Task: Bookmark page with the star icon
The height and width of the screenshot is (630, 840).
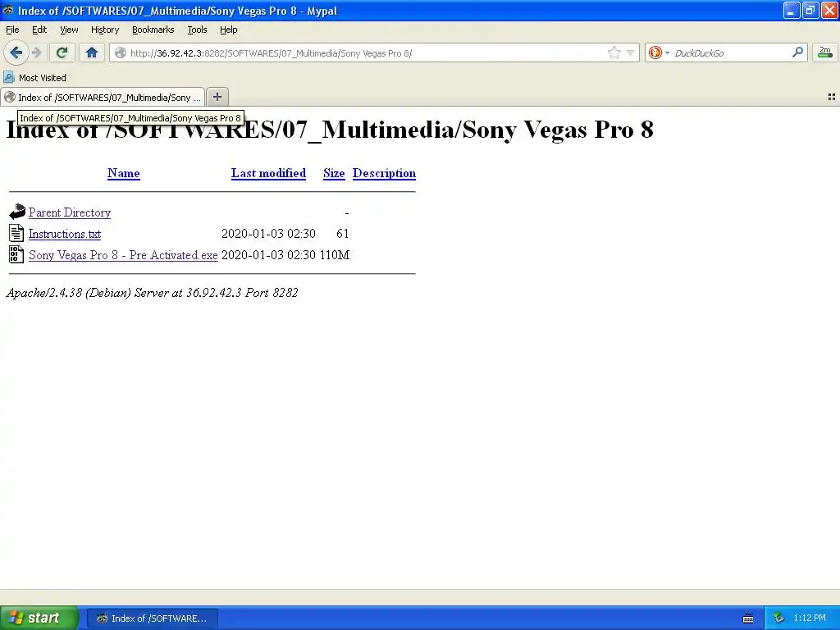Action: pos(614,52)
